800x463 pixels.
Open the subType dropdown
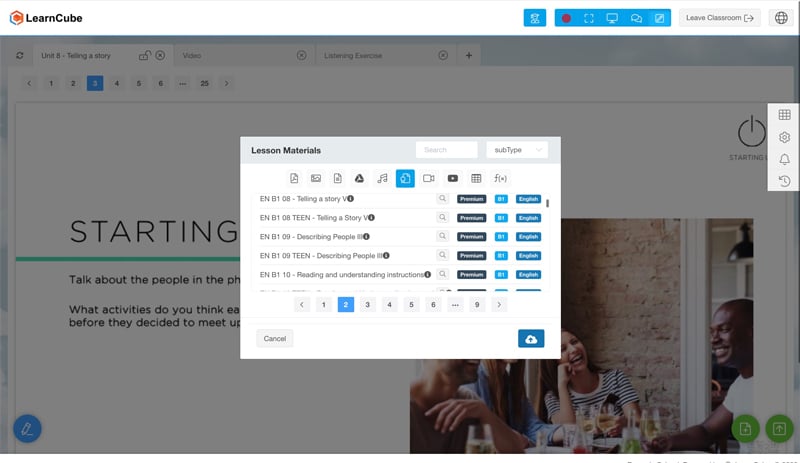pos(517,150)
